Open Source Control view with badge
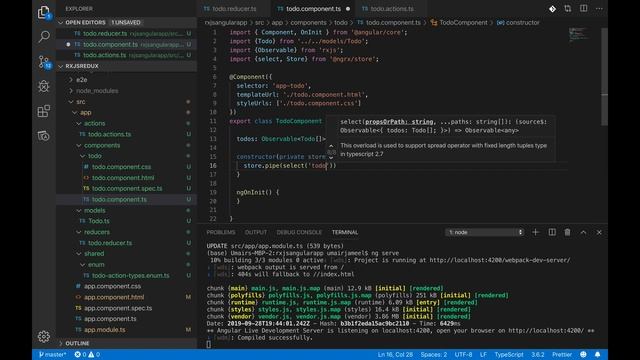This screenshot has width=640, height=360. 44,62
